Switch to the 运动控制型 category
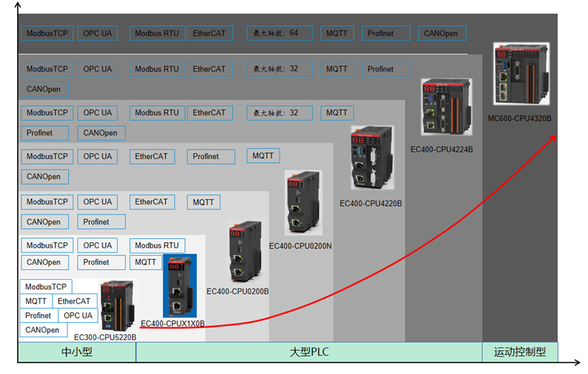Image resolution: width=588 pixels, height=374 pixels. [x=520, y=352]
